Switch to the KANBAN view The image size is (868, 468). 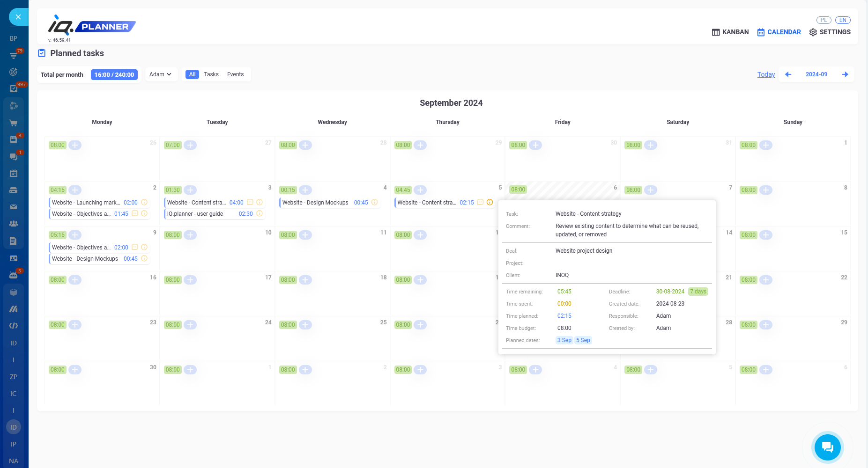tap(730, 32)
